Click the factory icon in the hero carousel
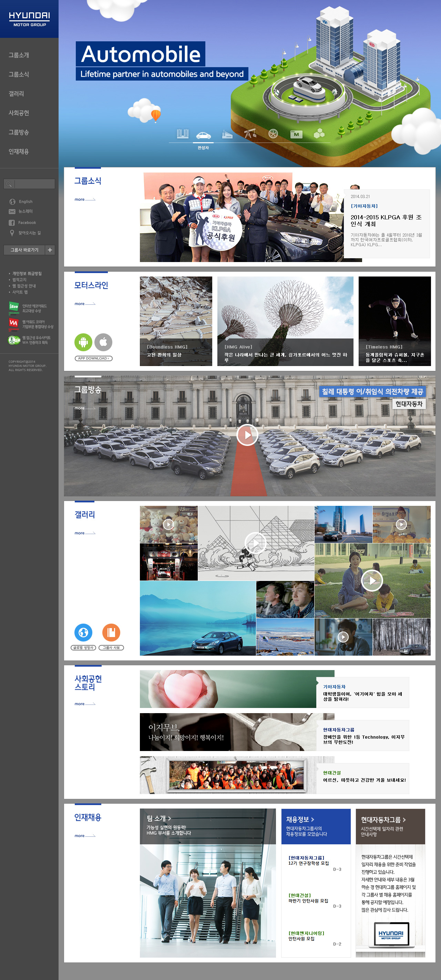 227,134
